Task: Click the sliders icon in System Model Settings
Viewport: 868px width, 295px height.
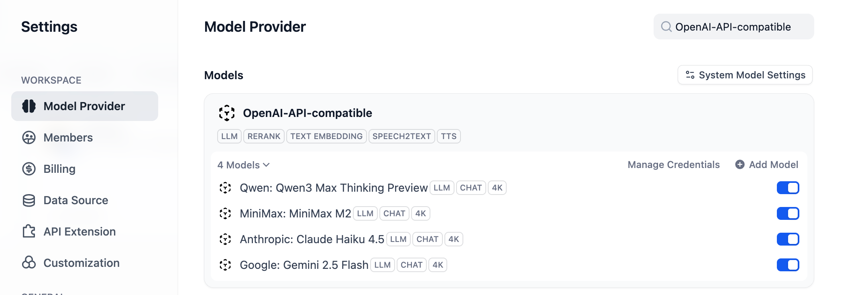Action: point(690,75)
